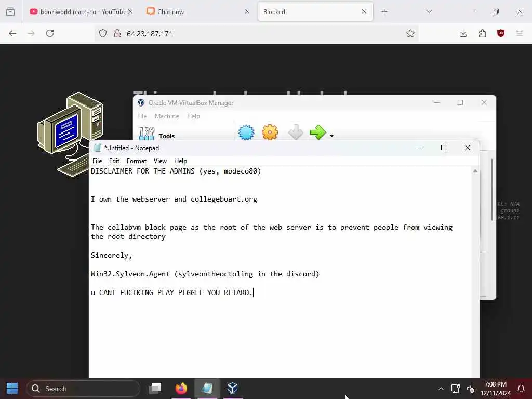The image size is (532, 399).
Task: Open VirtualBox Manager Machine menu
Action: click(x=167, y=116)
